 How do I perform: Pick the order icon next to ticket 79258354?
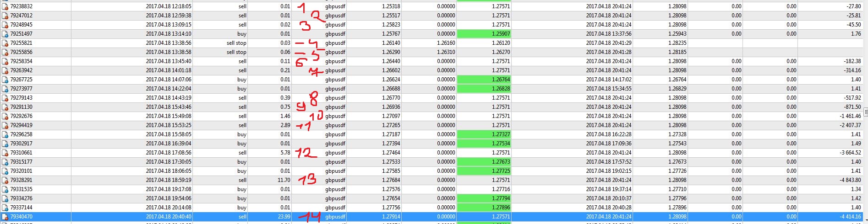[5, 61]
